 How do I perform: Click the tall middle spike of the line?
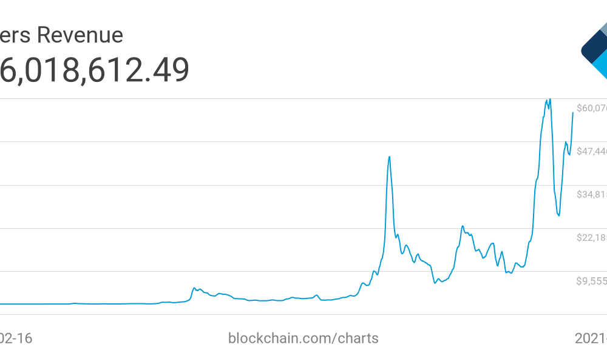coord(389,157)
